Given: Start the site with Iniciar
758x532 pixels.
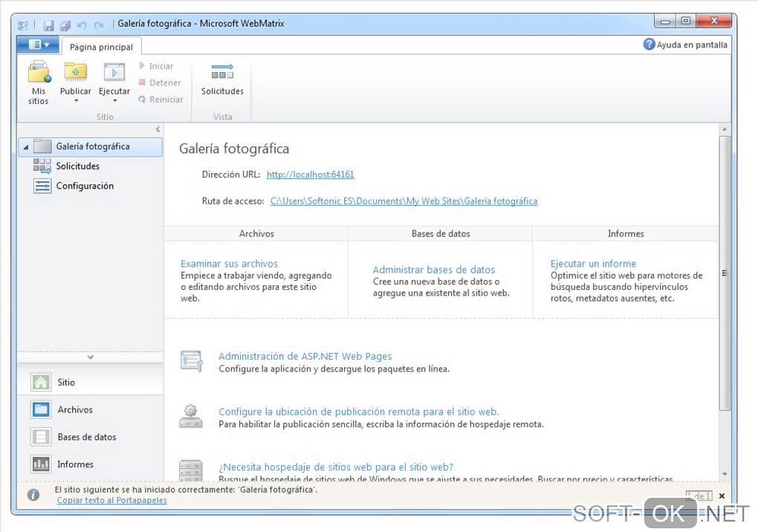Looking at the screenshot, I should (156, 65).
